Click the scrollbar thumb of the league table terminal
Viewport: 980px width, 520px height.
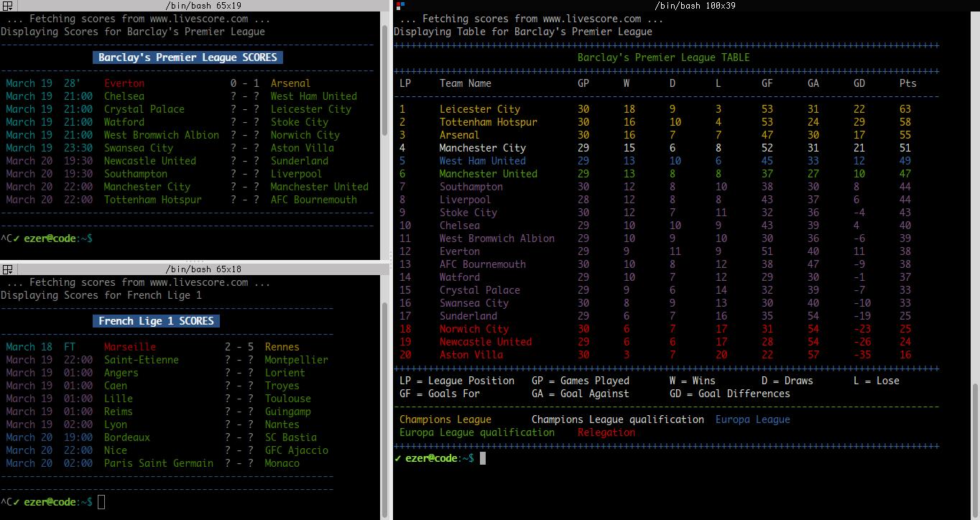click(x=975, y=451)
